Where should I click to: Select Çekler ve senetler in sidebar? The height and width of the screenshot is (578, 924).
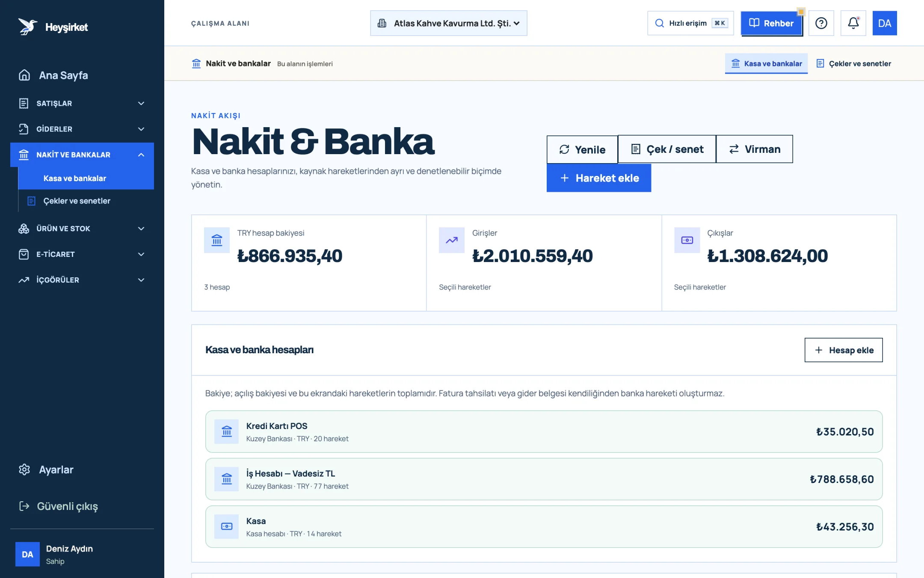click(86, 201)
